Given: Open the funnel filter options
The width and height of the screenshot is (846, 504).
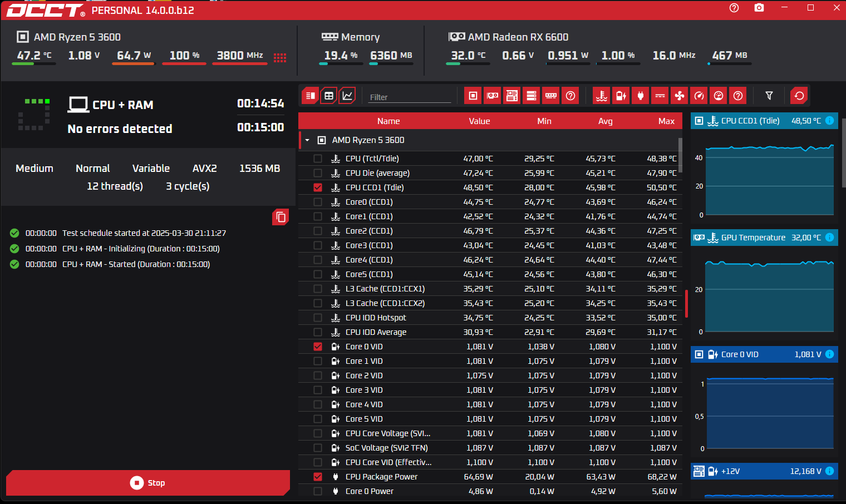Looking at the screenshot, I should (x=769, y=96).
